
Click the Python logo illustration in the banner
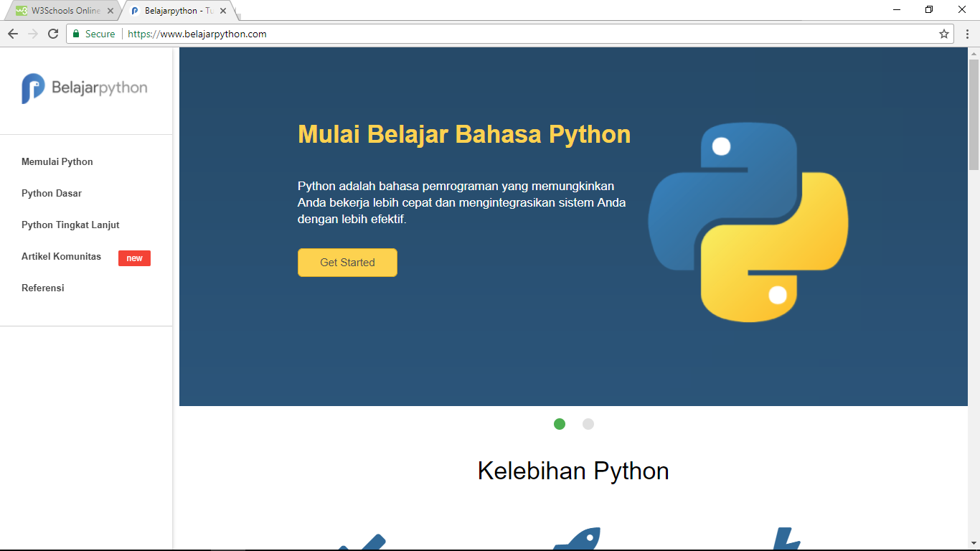748,222
